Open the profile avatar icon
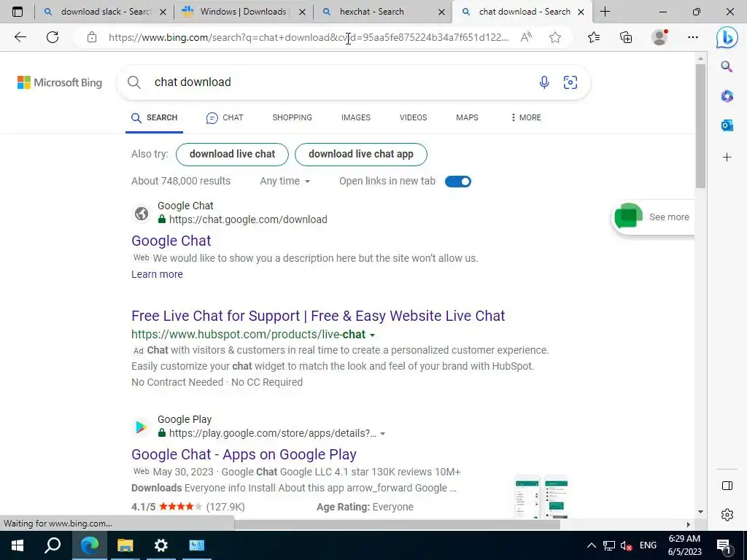Image resolution: width=747 pixels, height=560 pixels. click(659, 37)
